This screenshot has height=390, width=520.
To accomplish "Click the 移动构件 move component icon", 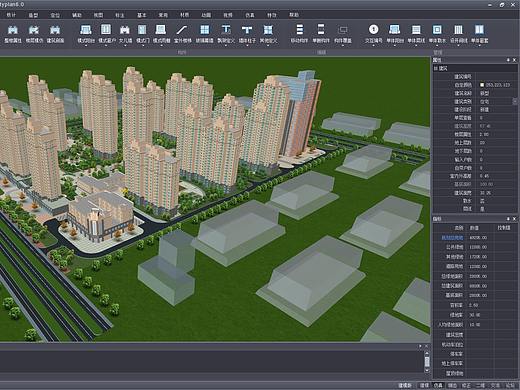I will [300, 30].
